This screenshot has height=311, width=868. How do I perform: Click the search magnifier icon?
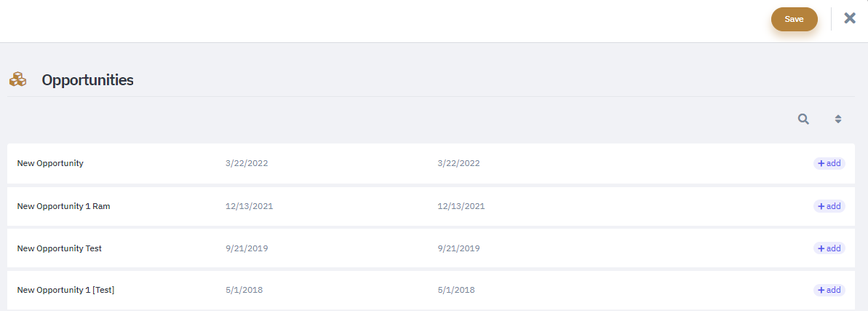pos(803,119)
